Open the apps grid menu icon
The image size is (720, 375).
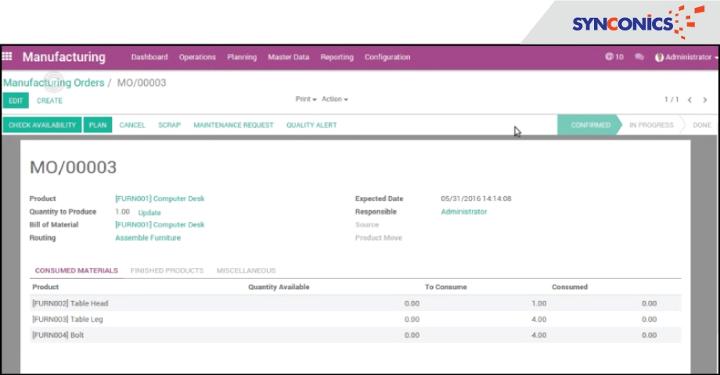click(7, 56)
